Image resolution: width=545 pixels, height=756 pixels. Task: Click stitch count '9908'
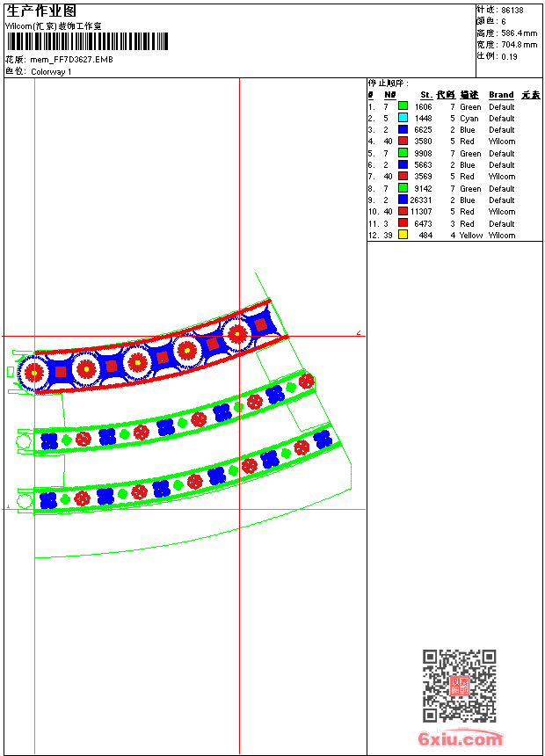point(424,154)
